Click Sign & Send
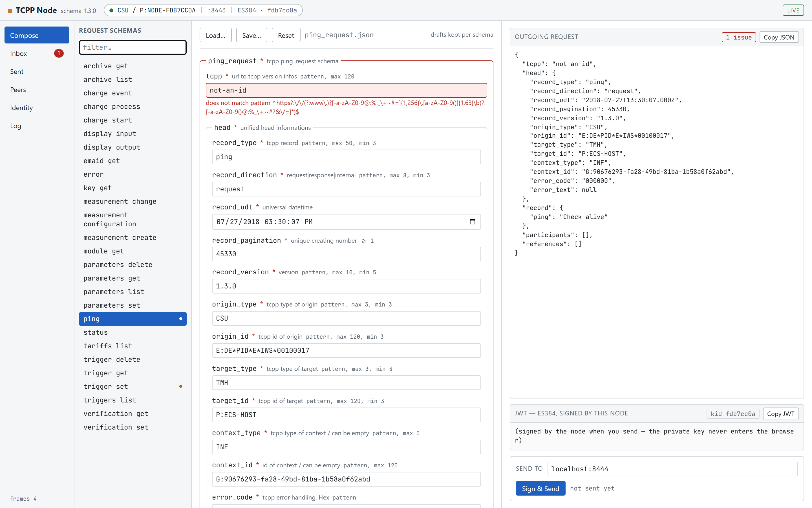812x508 pixels. (x=540, y=489)
